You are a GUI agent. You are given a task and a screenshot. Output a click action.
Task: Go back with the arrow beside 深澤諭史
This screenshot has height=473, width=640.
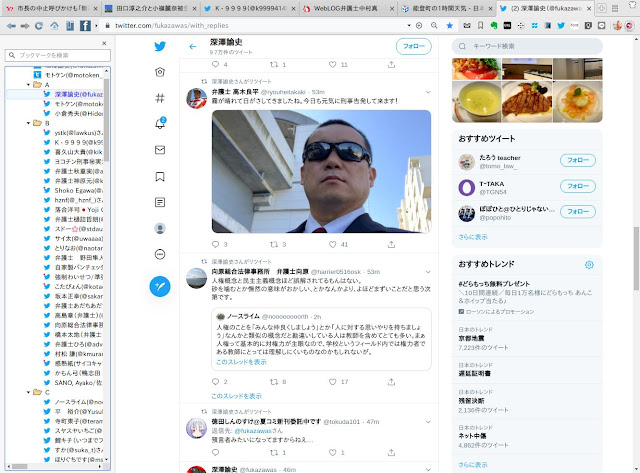pos(193,47)
